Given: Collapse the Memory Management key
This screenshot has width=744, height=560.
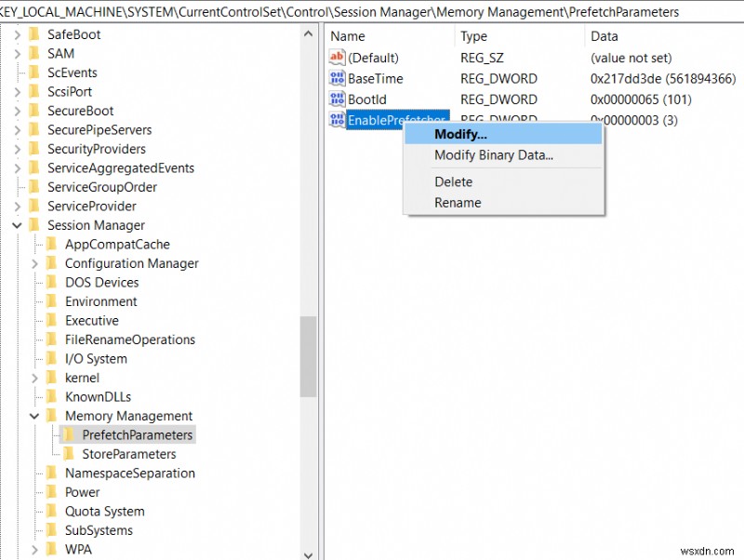Looking at the screenshot, I should [34, 416].
